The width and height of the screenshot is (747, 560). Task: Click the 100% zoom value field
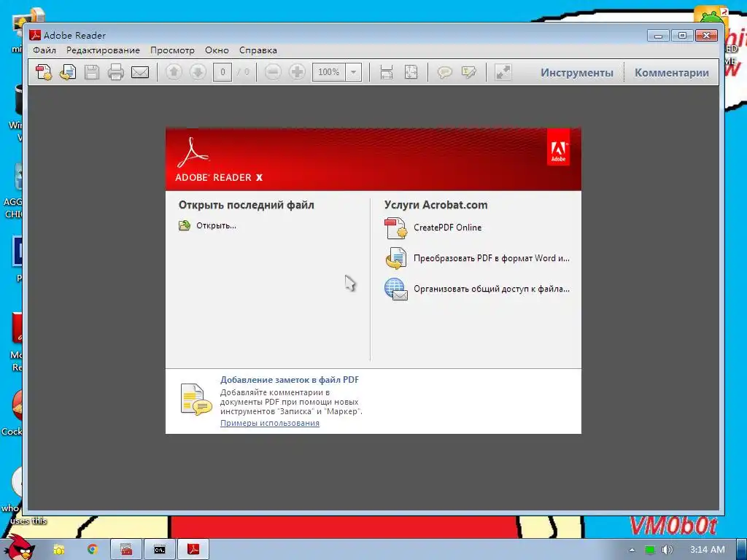click(x=329, y=72)
